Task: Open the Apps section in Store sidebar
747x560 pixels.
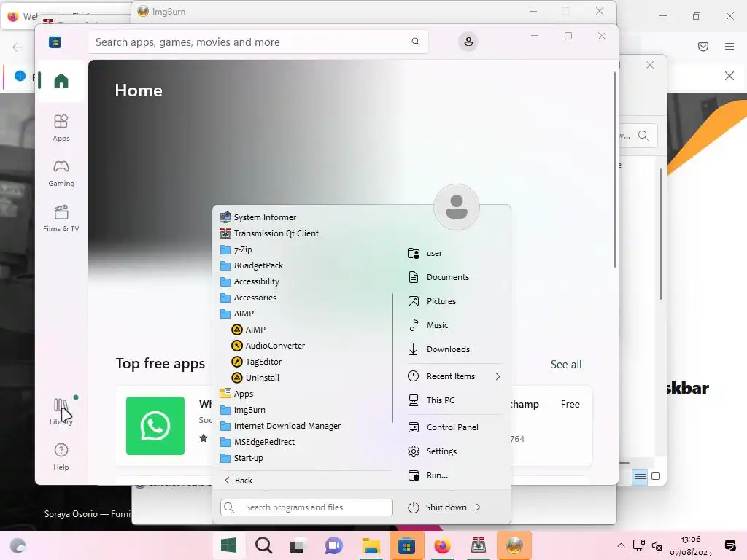Action: point(61,128)
